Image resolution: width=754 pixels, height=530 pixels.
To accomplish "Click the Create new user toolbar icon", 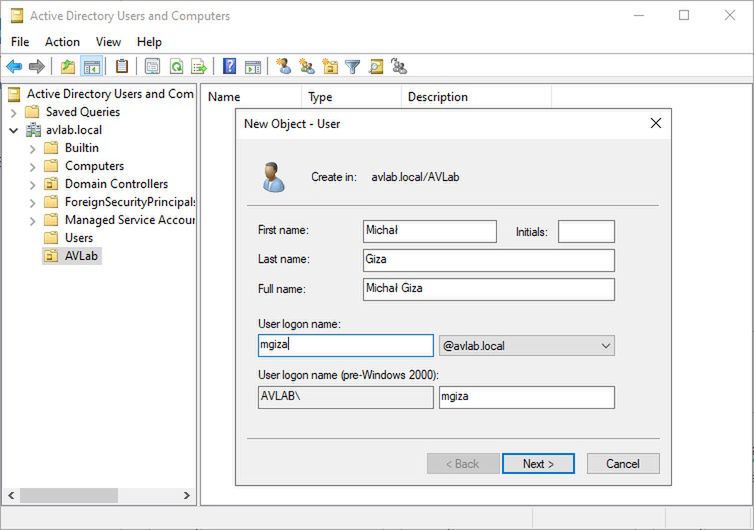I will [x=284, y=67].
